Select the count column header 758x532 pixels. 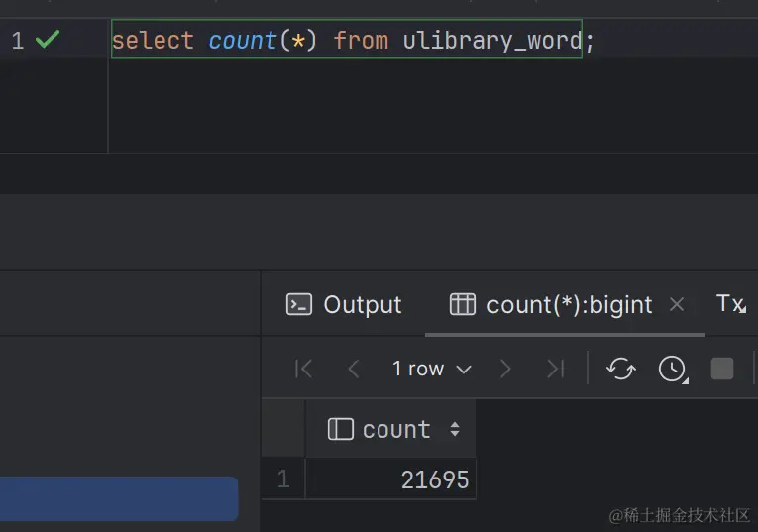click(382, 429)
